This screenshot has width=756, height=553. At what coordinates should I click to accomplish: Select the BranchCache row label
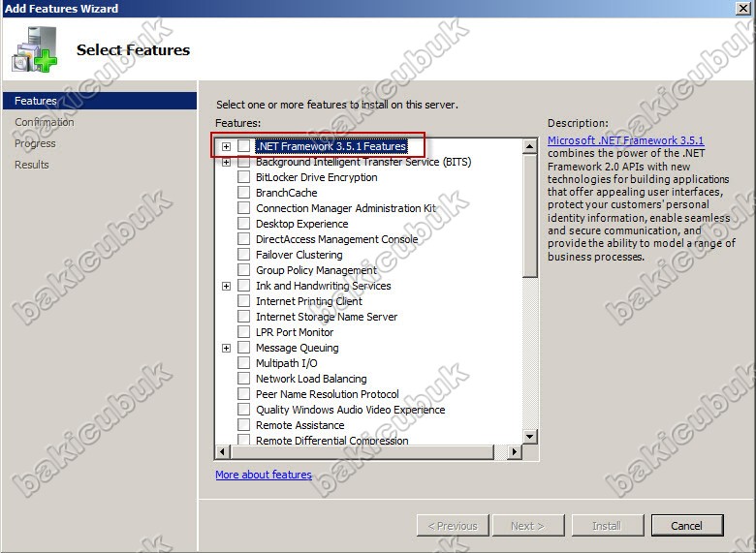point(286,193)
